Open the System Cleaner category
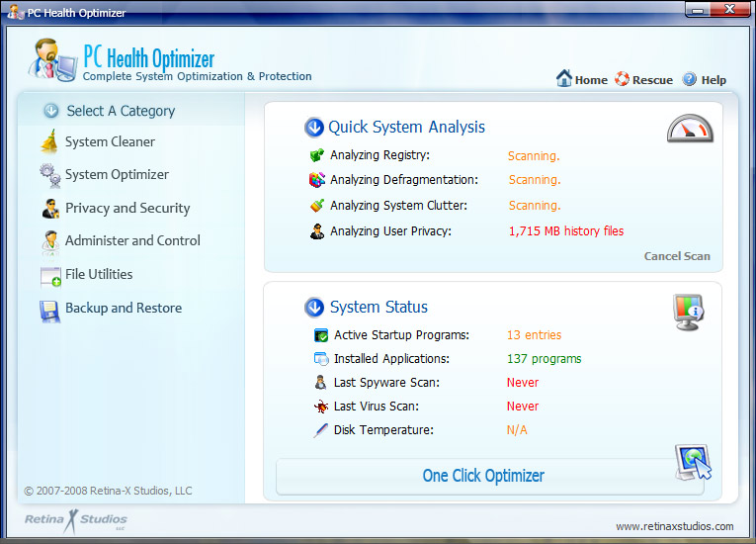 pyautogui.click(x=110, y=141)
